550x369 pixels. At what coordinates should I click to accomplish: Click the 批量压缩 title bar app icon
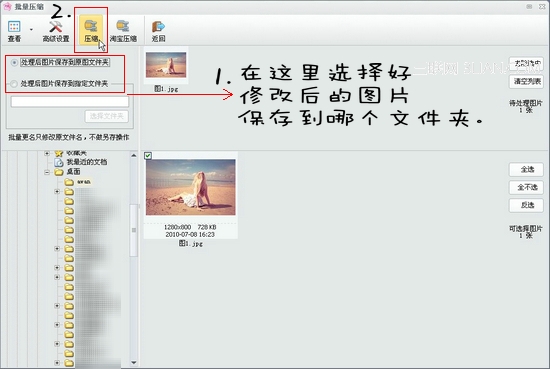pos(7,6)
